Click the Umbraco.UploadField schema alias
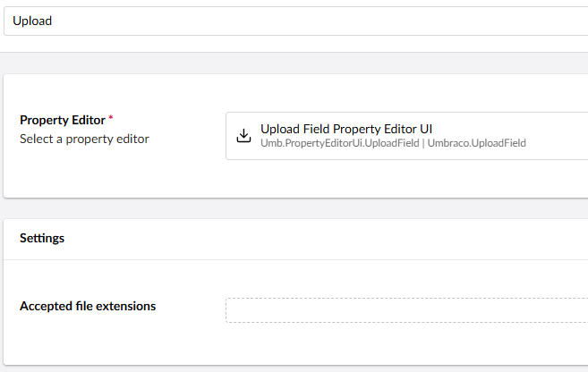This screenshot has width=588, height=372. tap(476, 143)
